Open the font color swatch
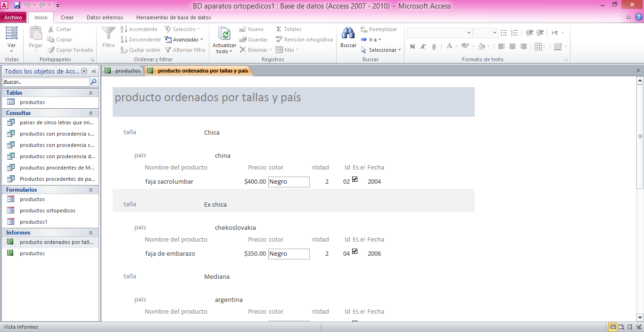The image size is (644, 332). point(449,47)
